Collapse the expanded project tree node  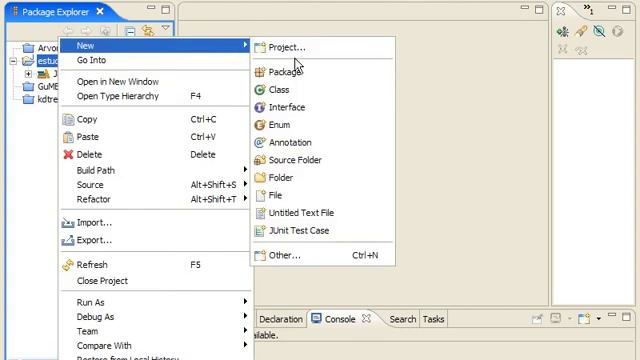point(13,61)
